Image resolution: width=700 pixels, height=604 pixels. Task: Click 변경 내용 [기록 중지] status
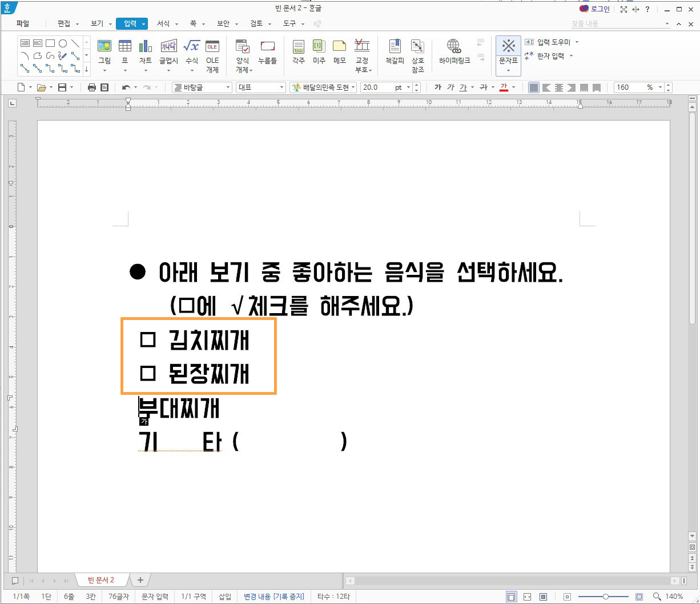pyautogui.click(x=273, y=597)
